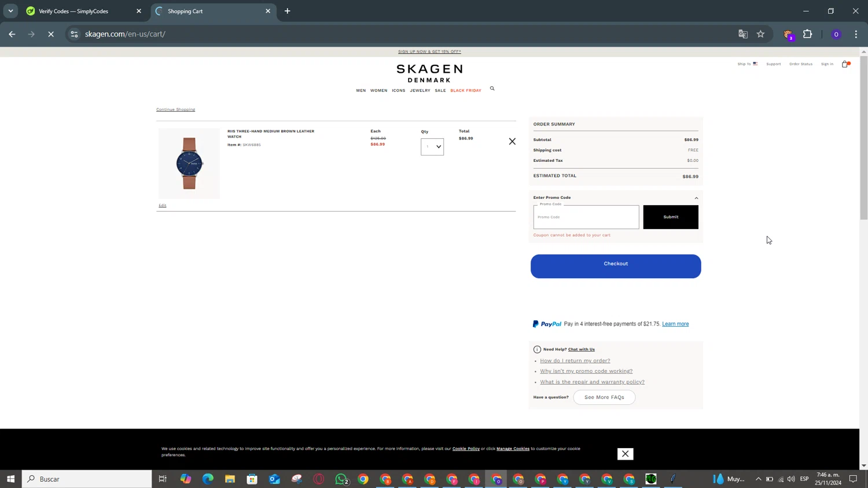Click the SimplyCodes extension icon in toolbar
This screenshot has height=488, width=868.
[x=788, y=35]
